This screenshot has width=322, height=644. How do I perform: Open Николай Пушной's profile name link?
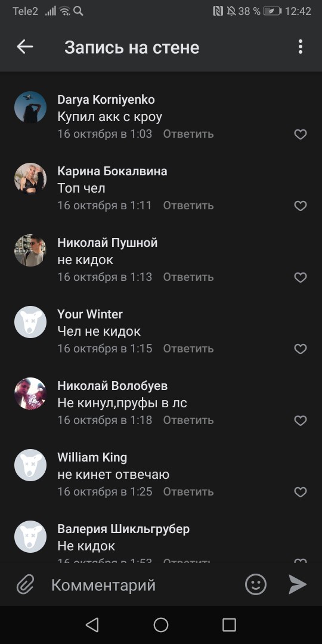[x=107, y=243]
